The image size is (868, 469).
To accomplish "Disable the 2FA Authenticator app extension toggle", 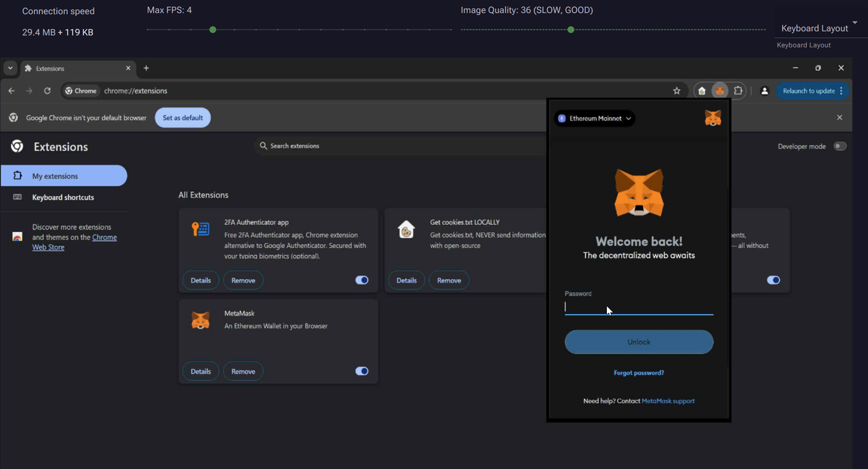I will point(362,280).
